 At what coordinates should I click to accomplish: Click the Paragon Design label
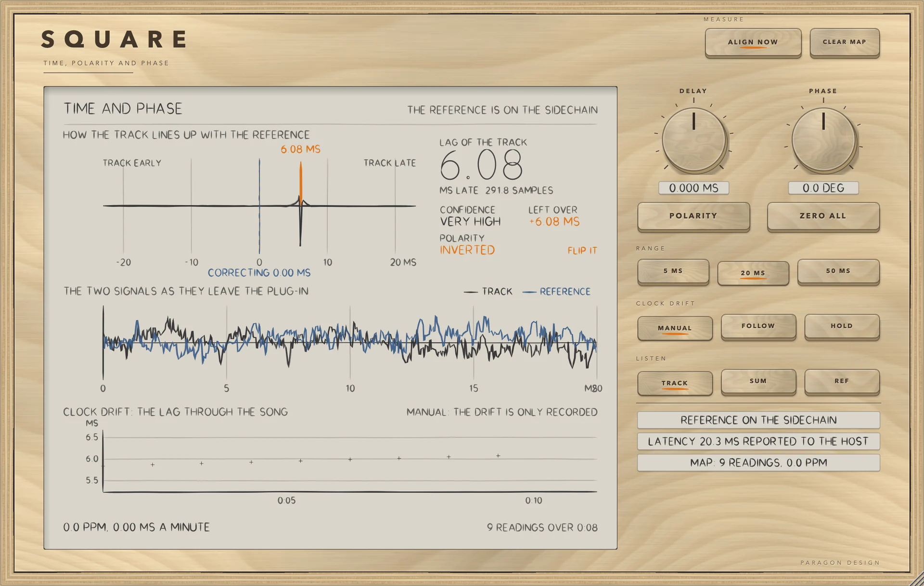[x=840, y=562]
